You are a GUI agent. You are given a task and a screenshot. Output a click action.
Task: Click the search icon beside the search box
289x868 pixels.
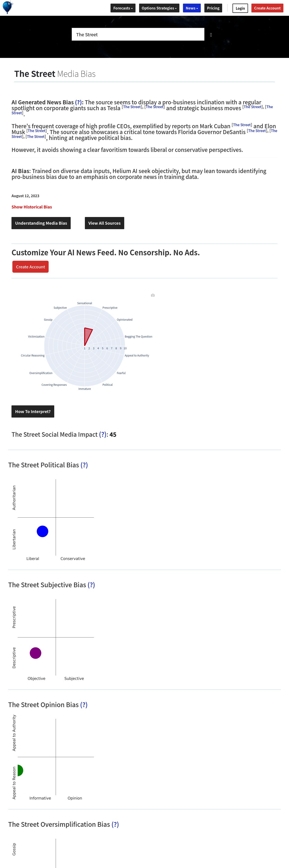[211, 35]
